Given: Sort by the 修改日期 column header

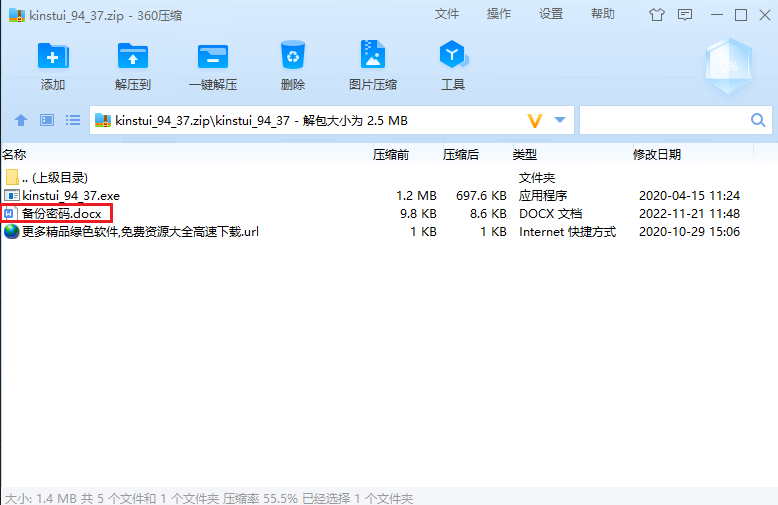Looking at the screenshot, I should pos(656,154).
